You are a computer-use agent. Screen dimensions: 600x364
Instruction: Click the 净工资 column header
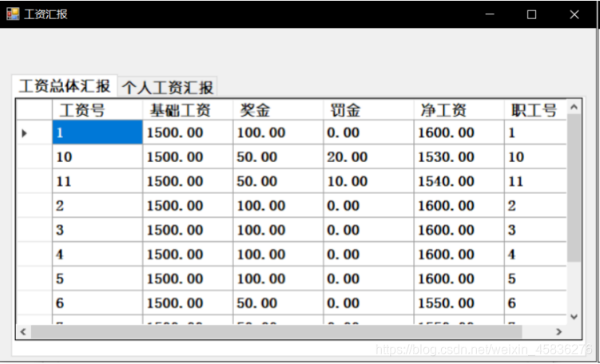pyautogui.click(x=459, y=110)
